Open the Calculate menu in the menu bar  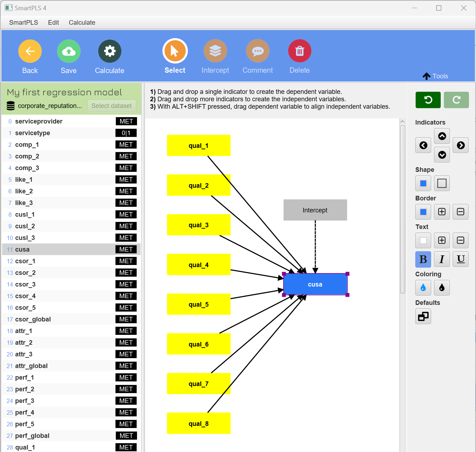pyautogui.click(x=82, y=23)
